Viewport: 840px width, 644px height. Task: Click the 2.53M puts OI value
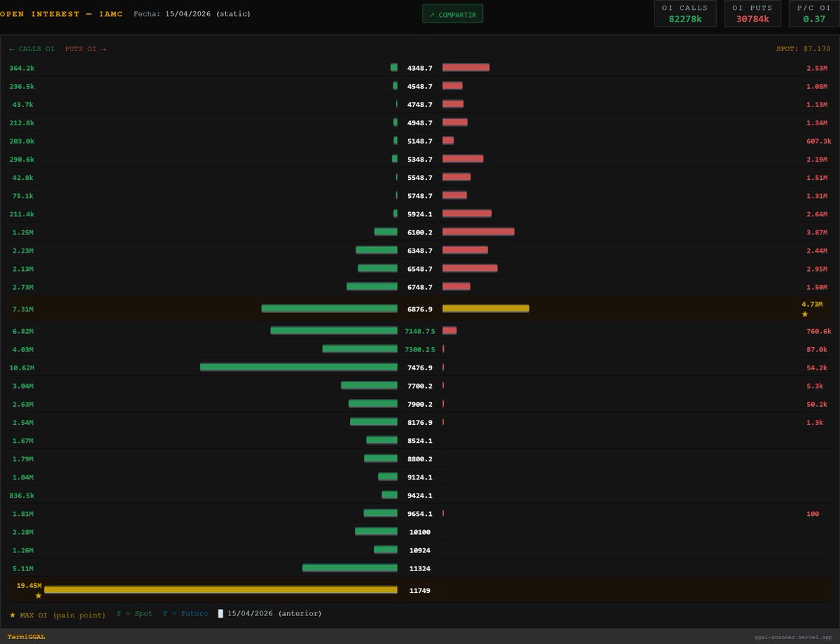point(817,68)
